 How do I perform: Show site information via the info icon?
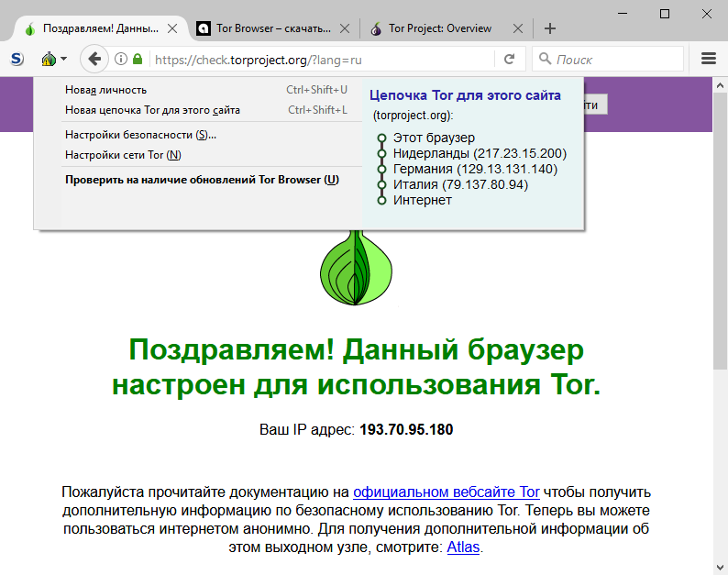121,59
